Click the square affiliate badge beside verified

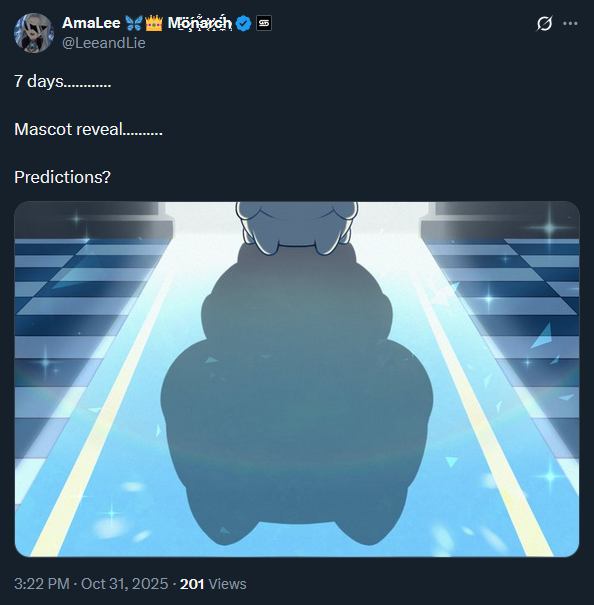coord(264,24)
